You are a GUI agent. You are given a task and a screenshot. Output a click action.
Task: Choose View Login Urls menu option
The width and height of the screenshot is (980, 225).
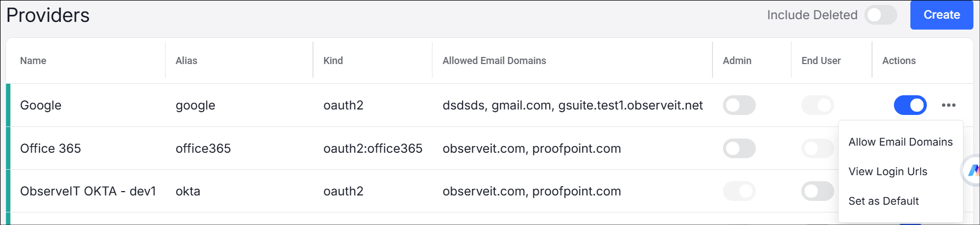(887, 172)
